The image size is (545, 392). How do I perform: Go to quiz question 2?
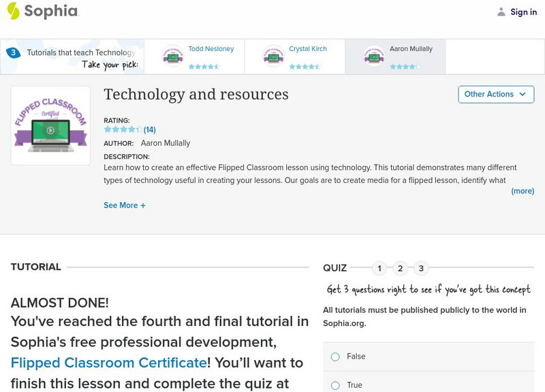pyautogui.click(x=400, y=268)
